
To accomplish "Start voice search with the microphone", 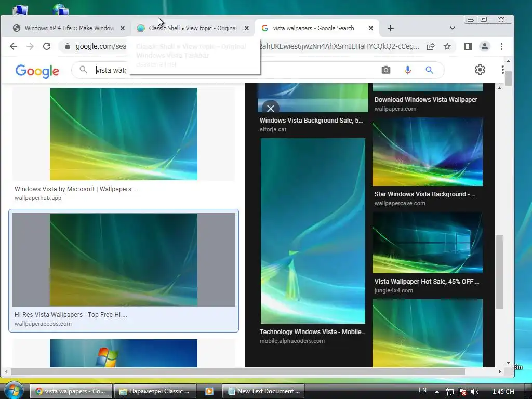I will pos(408,70).
